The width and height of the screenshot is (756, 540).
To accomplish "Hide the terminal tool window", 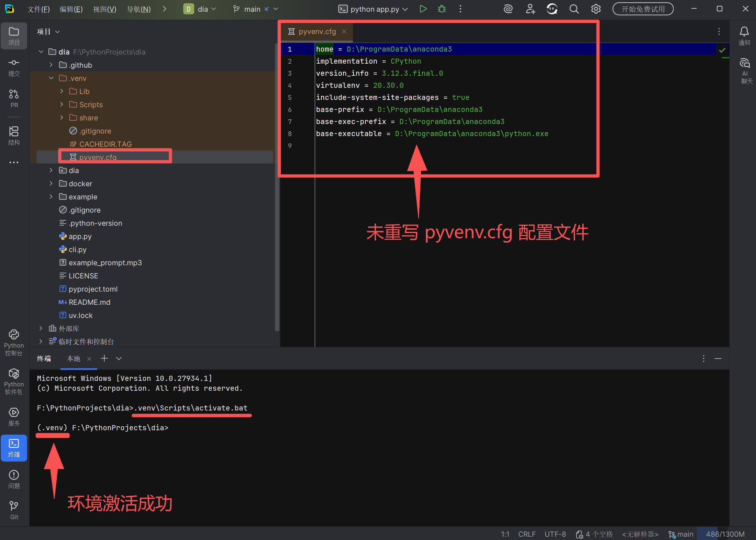I will tap(718, 359).
